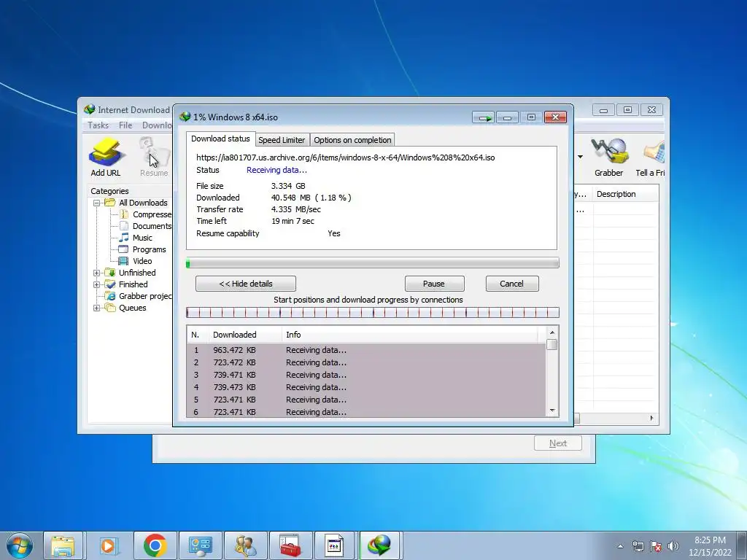Click the main window horizontal scroll right arrow
The width and height of the screenshot is (747, 560).
coord(651,418)
